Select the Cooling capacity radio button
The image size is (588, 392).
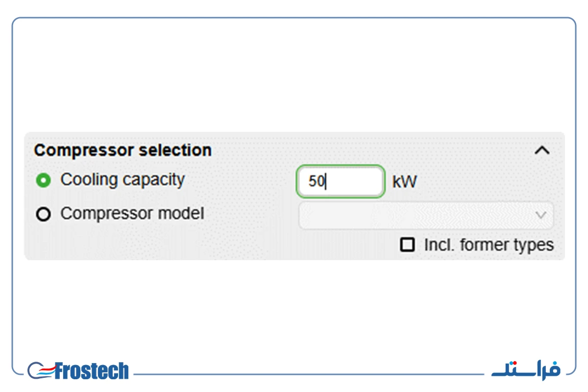click(x=44, y=181)
